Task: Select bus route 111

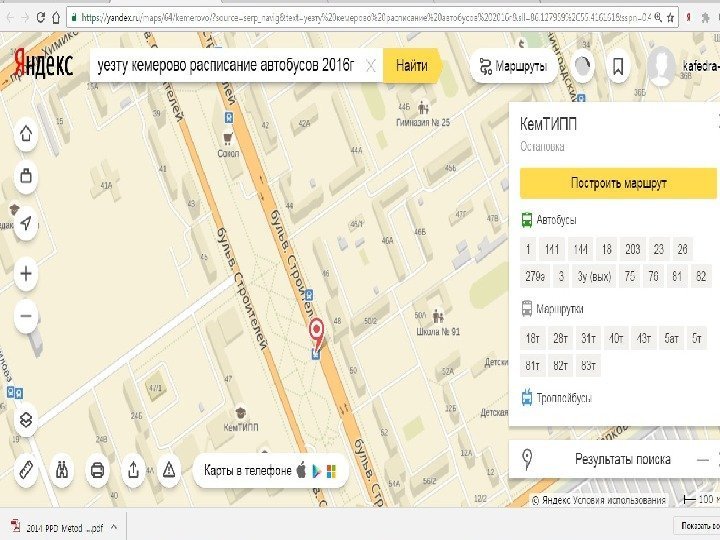Action: [x=551, y=249]
